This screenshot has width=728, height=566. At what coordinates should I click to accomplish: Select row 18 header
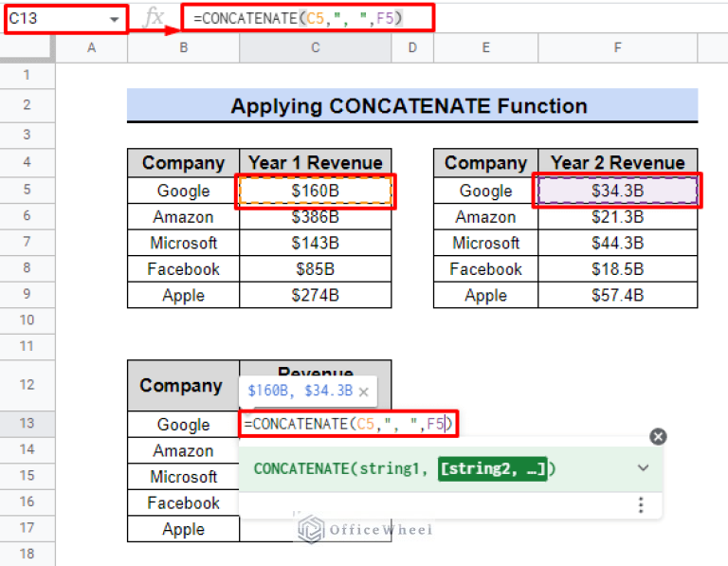click(x=27, y=554)
